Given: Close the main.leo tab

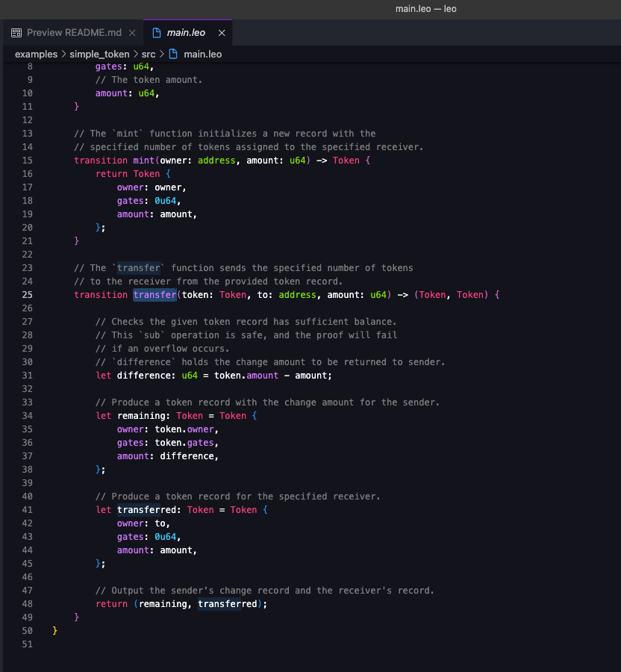Looking at the screenshot, I should [x=220, y=32].
